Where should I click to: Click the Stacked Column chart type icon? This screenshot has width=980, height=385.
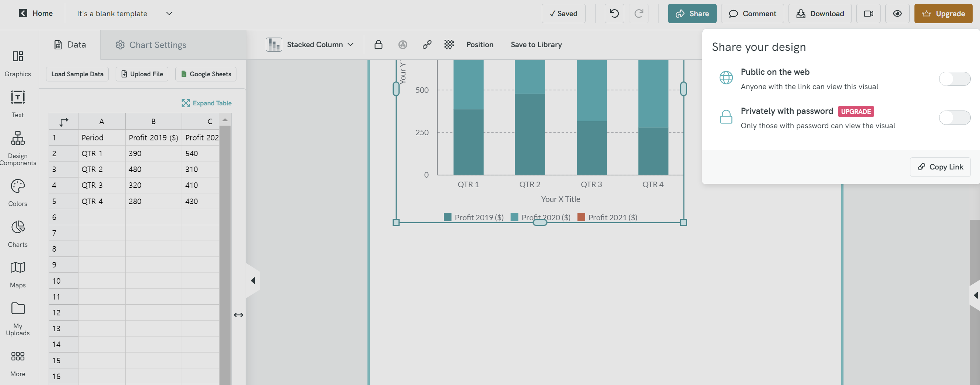(x=274, y=45)
